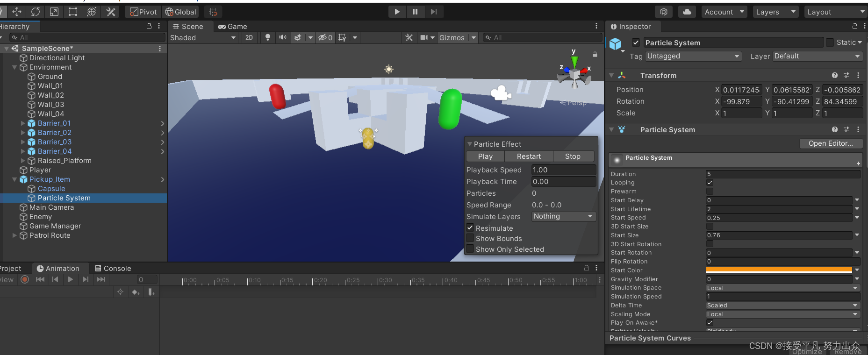The image size is (868, 355).
Task: Open Transform component help icon
Action: 835,75
